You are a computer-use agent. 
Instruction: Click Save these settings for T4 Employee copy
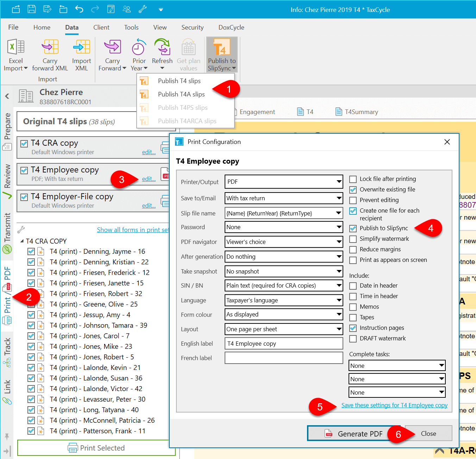click(x=394, y=405)
